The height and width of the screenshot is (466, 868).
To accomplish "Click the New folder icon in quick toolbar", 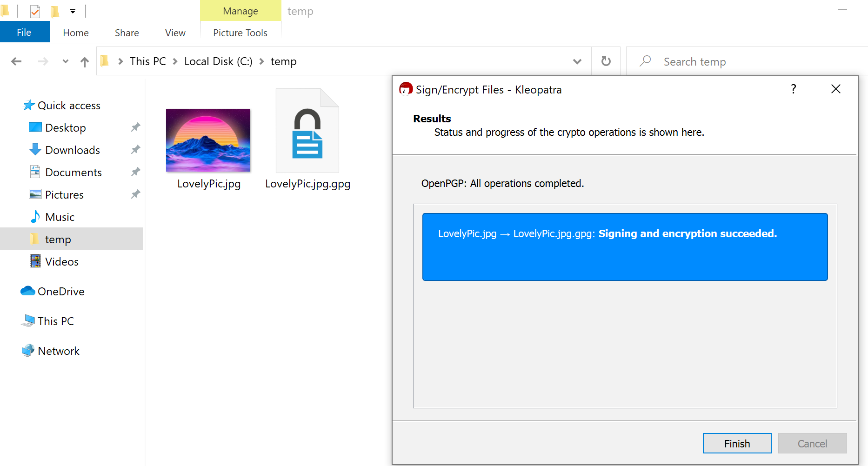I will point(55,11).
